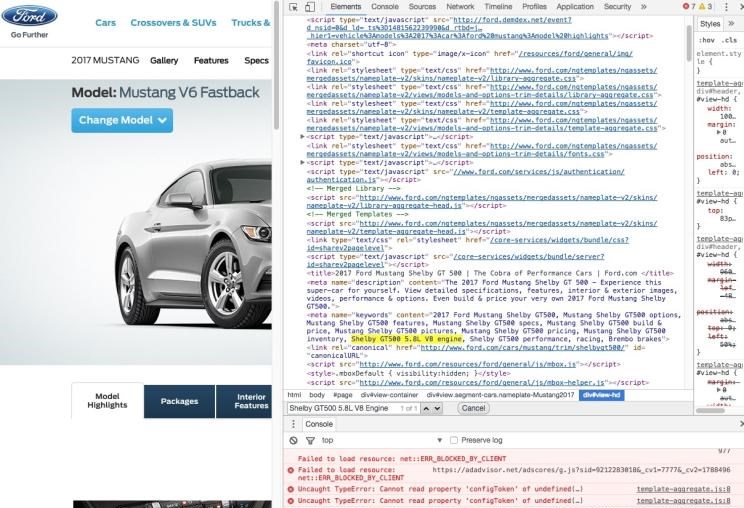The height and width of the screenshot is (508, 744).
Task: Toggle the .cls class editor button
Action: click(729, 40)
